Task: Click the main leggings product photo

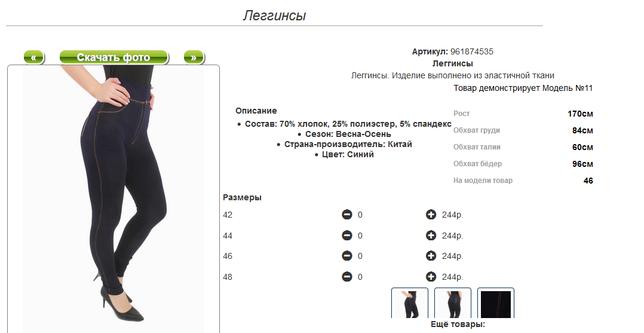Action: (114, 199)
